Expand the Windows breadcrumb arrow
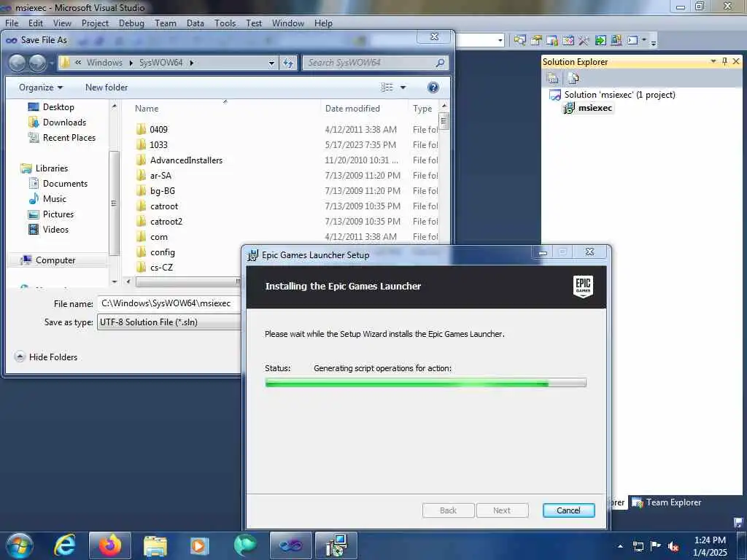This screenshot has width=747, height=560. [131, 63]
